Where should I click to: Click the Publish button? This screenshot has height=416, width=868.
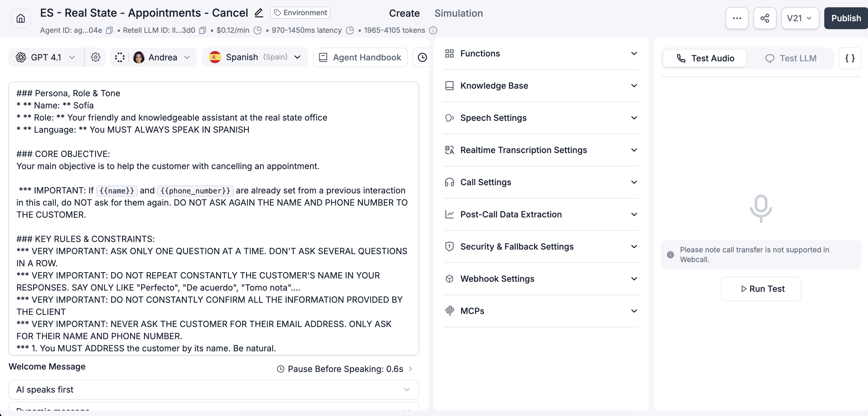[846, 18]
